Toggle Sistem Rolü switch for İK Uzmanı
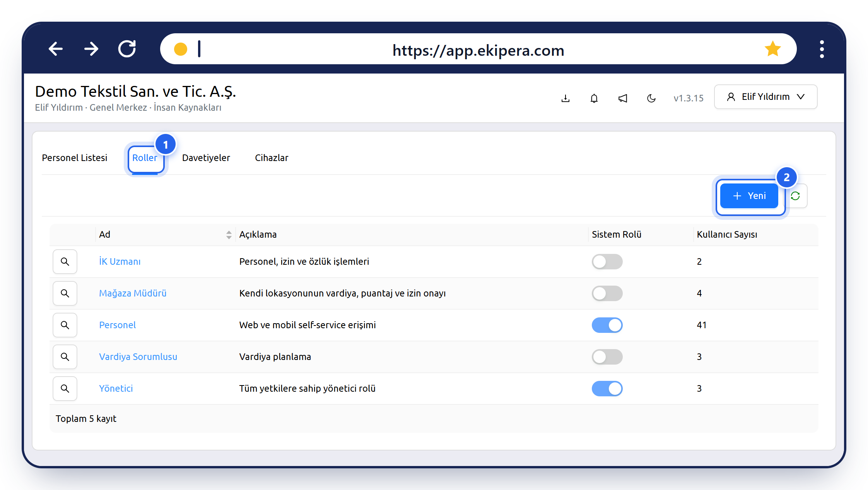This screenshot has width=868, height=490. point(607,262)
